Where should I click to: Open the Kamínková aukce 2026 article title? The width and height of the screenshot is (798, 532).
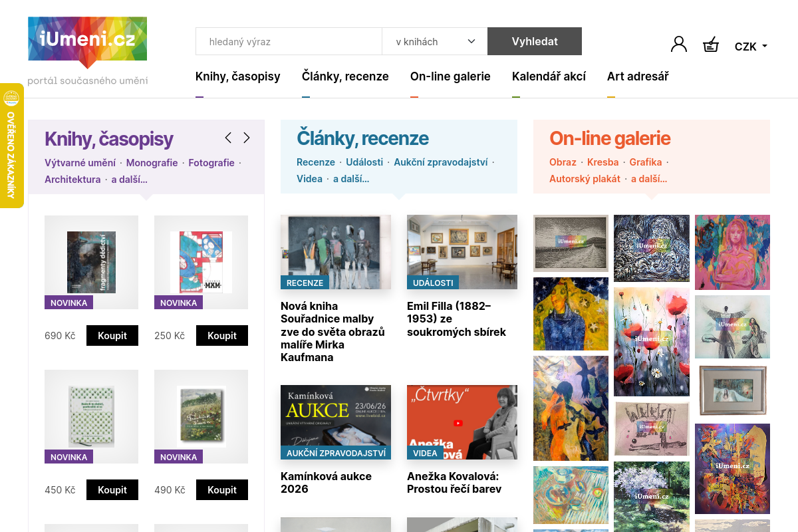pos(326,483)
